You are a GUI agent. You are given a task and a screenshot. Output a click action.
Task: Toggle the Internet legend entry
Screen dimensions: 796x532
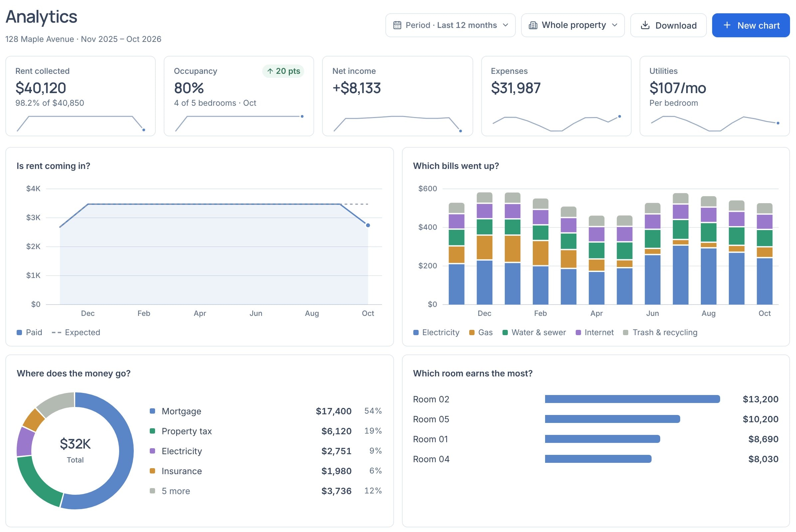click(595, 332)
